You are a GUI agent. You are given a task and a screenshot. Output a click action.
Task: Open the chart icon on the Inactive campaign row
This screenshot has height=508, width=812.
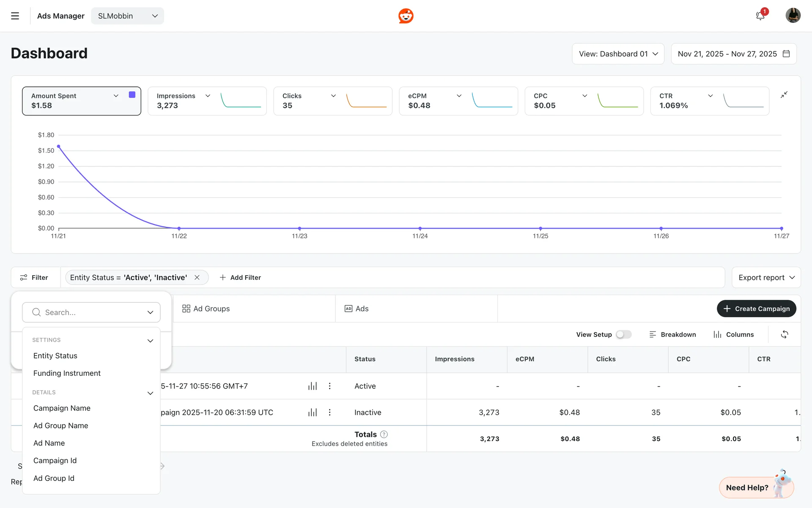point(313,412)
